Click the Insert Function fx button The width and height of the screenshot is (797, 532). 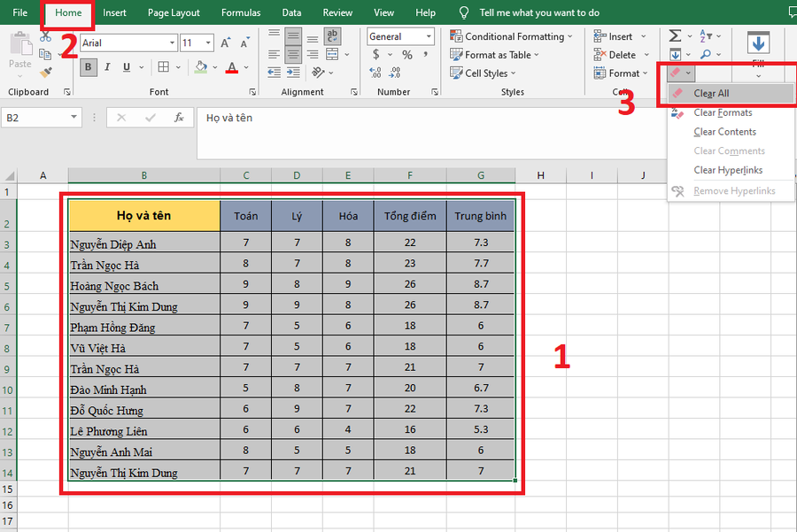(179, 118)
